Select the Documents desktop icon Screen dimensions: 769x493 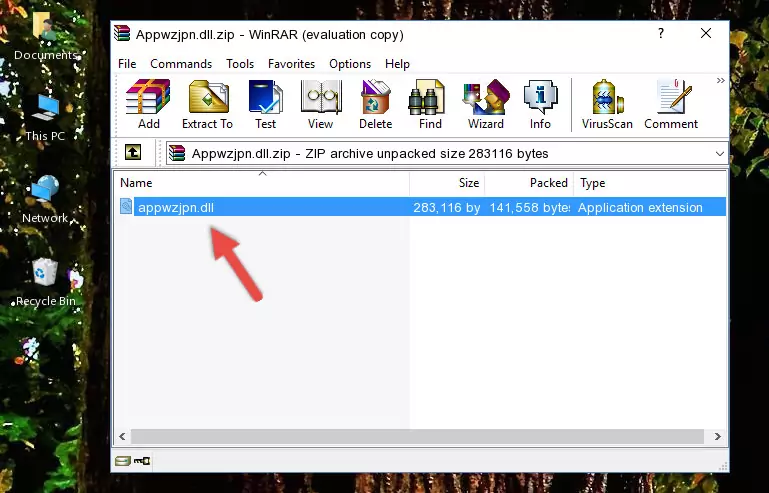46,37
